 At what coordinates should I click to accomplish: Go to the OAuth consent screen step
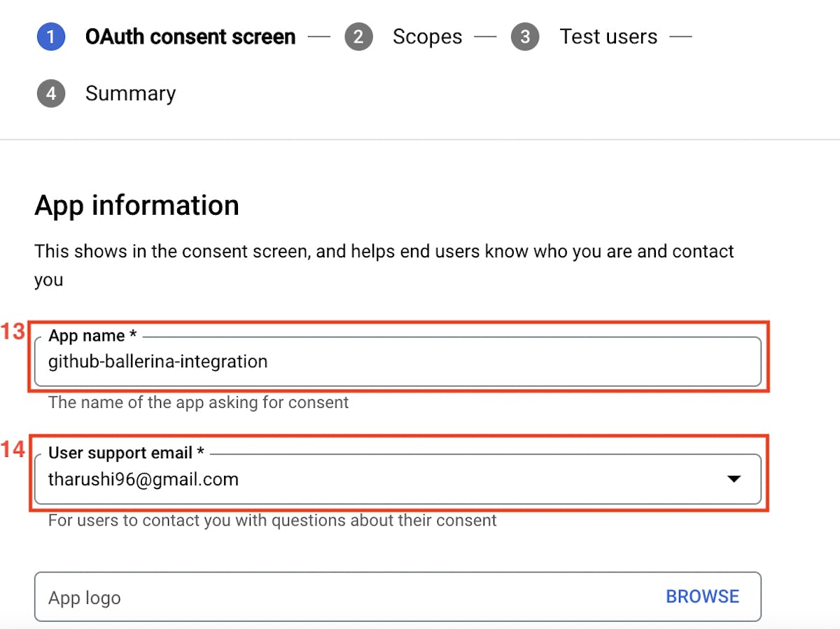[190, 36]
